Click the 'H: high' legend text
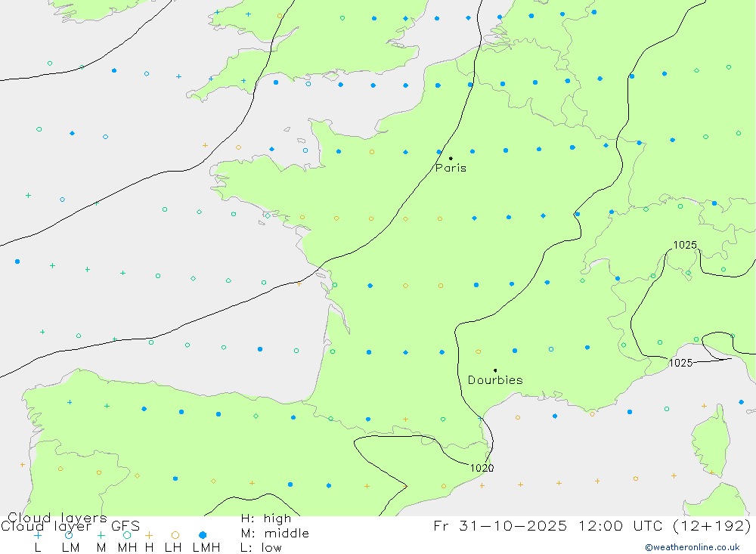 (x=266, y=518)
